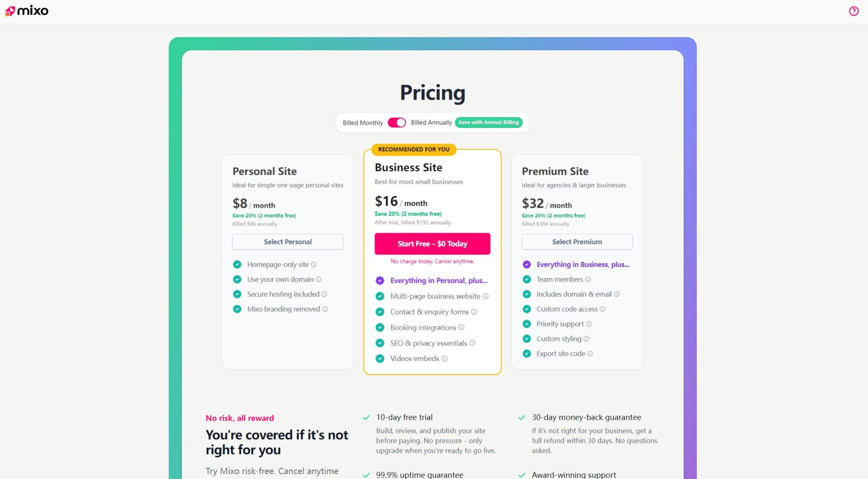868x479 pixels.
Task: Choose the Select Premium button
Action: pos(577,242)
